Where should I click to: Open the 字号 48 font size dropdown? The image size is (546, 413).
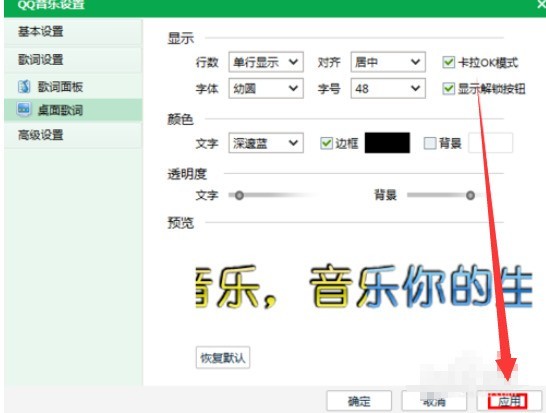click(388, 88)
